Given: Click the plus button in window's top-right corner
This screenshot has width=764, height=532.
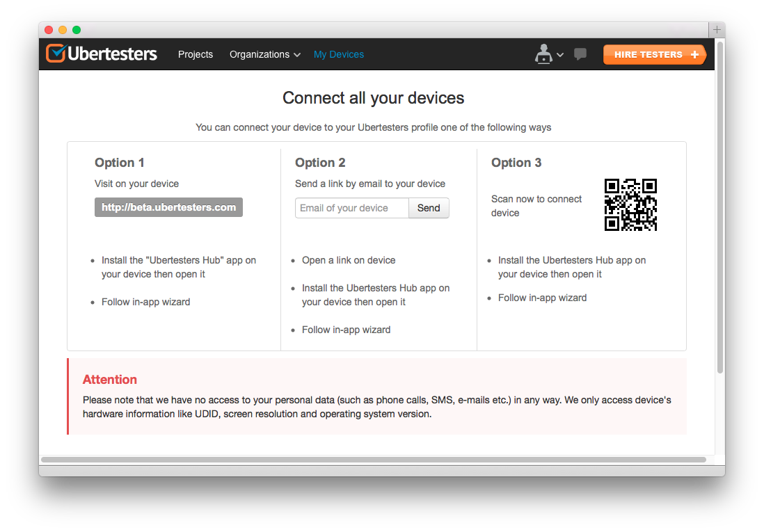Looking at the screenshot, I should pyautogui.click(x=717, y=30).
